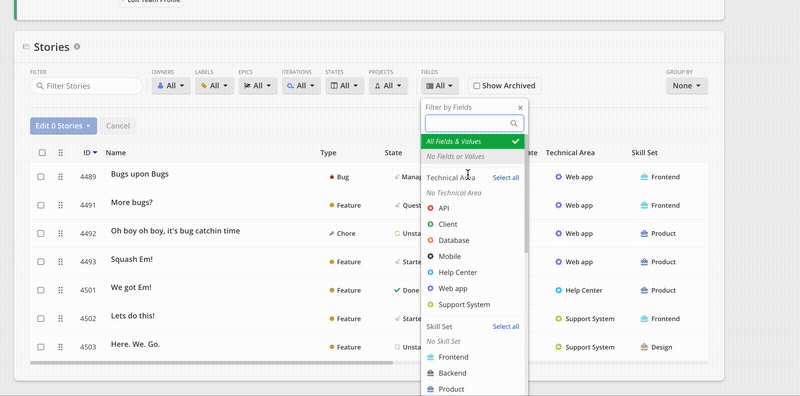Select No Skill Set option
Screen dimensions: 800x396
[473, 341]
